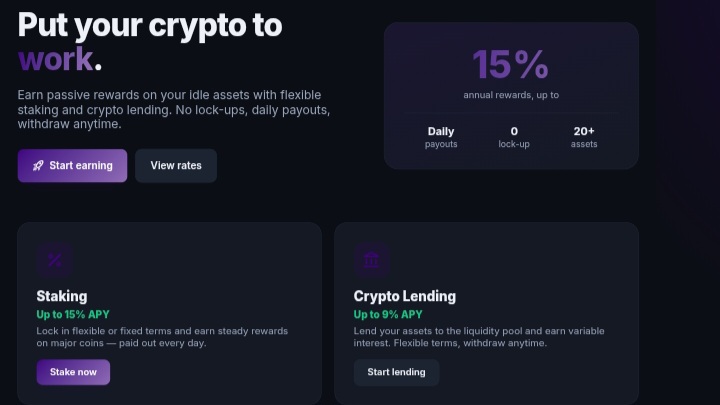Click the bank icon on Crypto Lending card
This screenshot has height=405, width=720.
pyautogui.click(x=371, y=260)
